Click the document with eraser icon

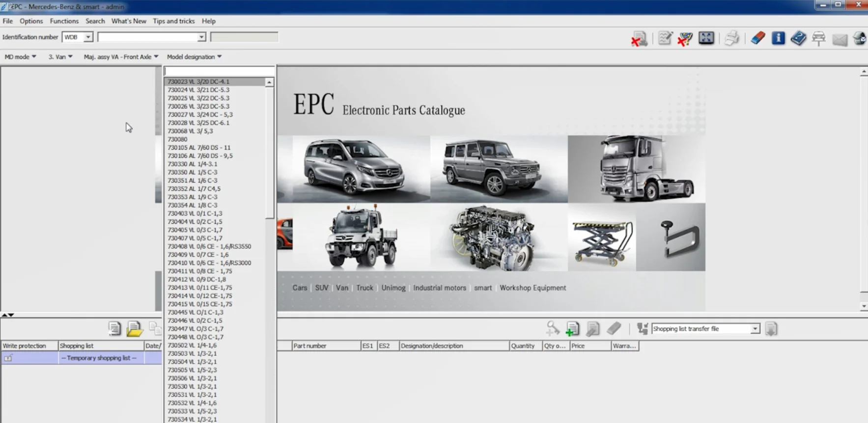[593, 329]
